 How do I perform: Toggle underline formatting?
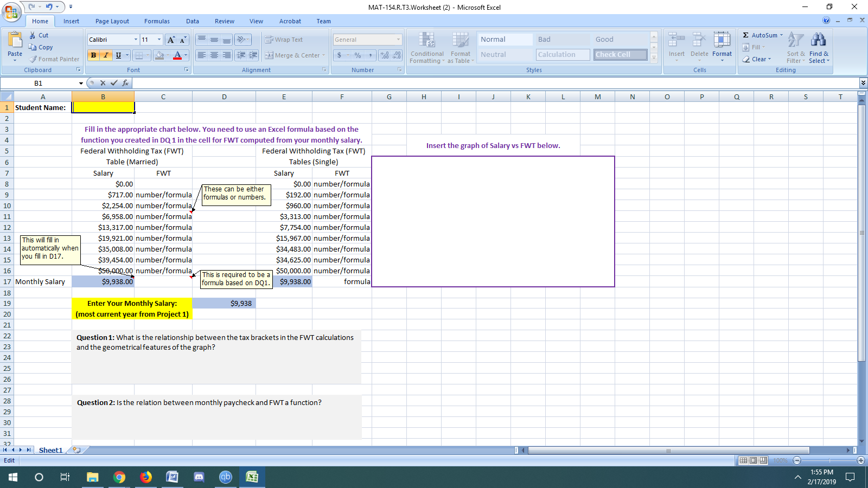pos(117,55)
